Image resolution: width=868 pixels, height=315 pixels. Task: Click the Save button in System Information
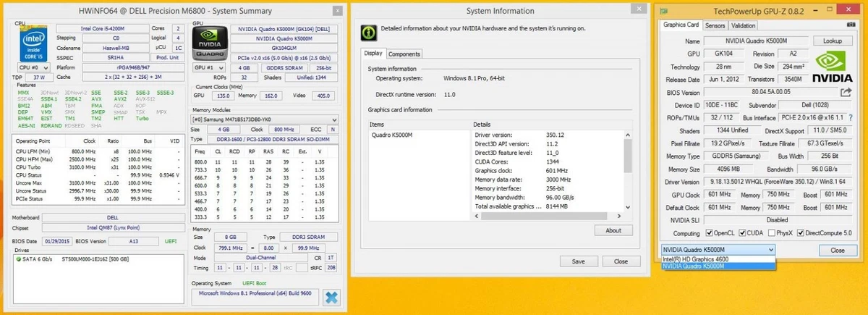[x=578, y=261]
